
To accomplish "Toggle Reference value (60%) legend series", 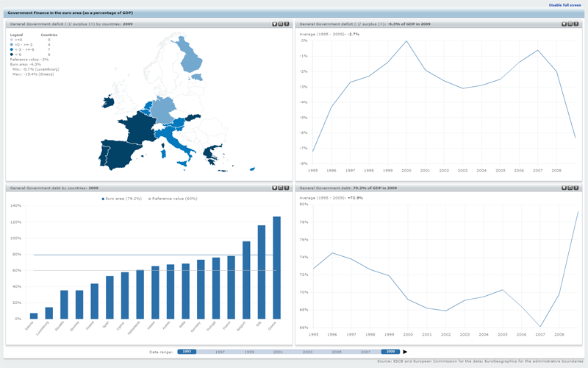I will tap(174, 199).
